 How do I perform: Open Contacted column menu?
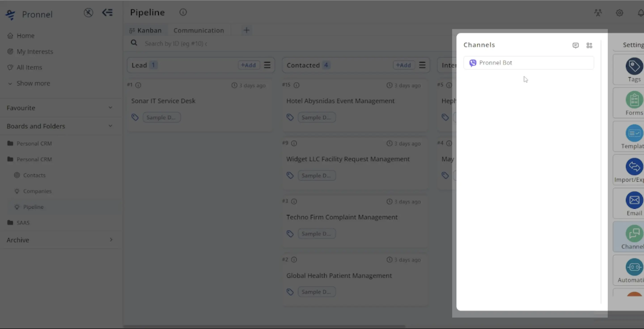coord(422,65)
